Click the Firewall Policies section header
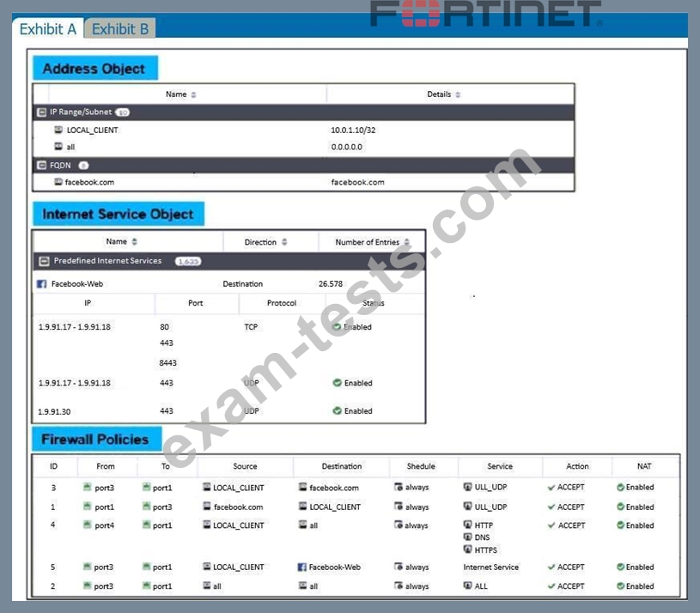This screenshot has height=613, width=700. coord(95,440)
